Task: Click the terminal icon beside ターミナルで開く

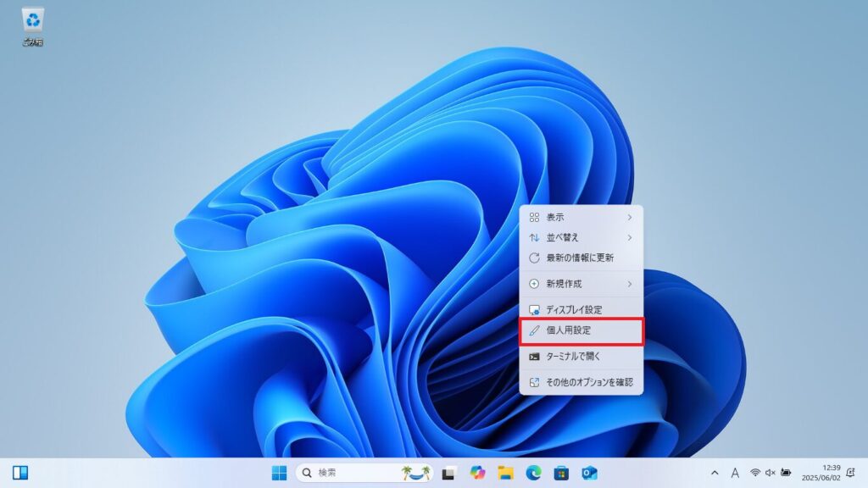Action: [534, 357]
